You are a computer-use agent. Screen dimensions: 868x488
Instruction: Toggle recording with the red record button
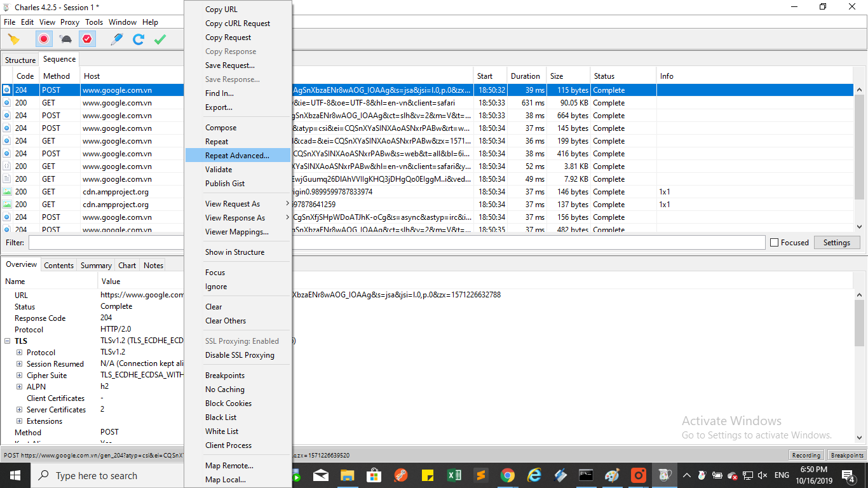(x=44, y=39)
